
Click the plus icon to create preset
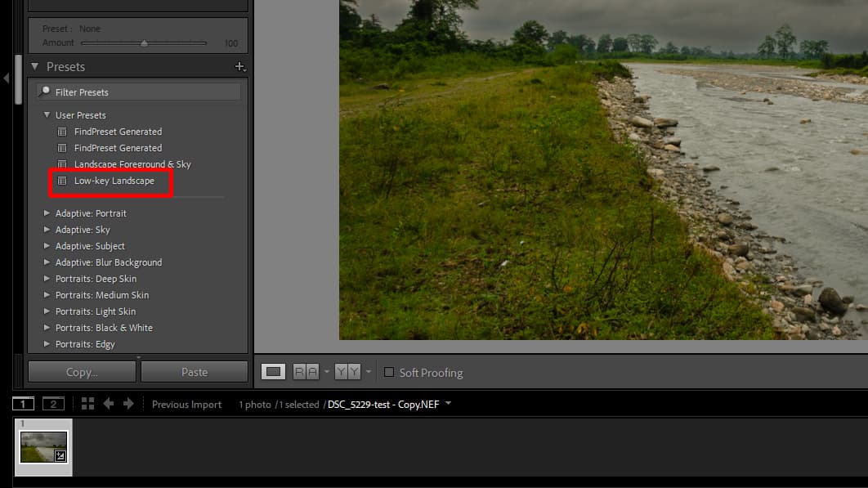click(239, 66)
